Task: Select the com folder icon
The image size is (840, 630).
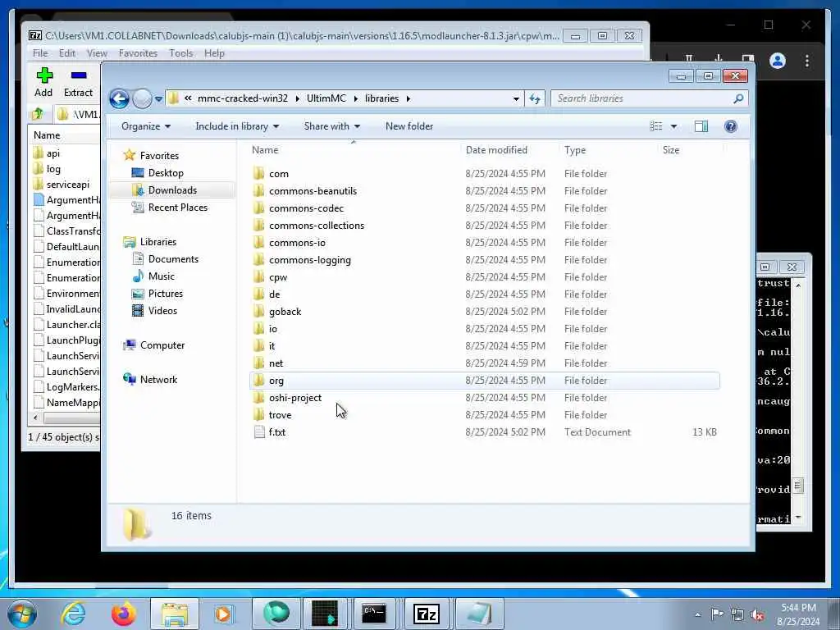Action: click(x=258, y=173)
